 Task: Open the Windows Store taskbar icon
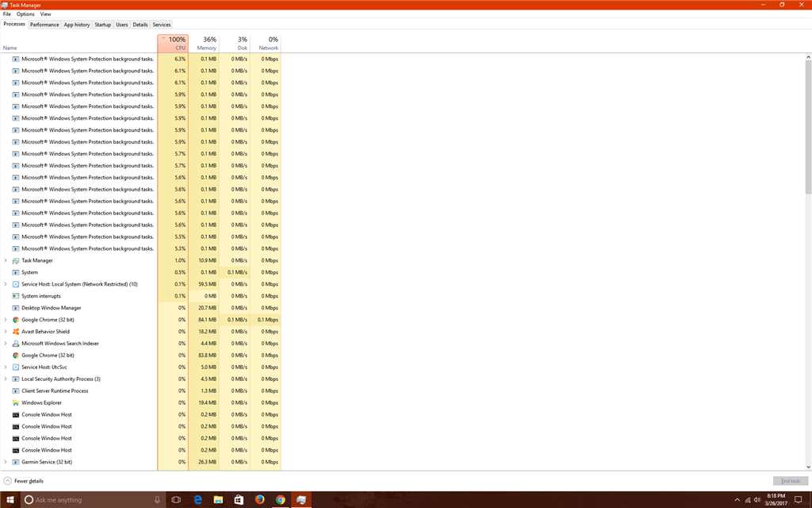click(239, 500)
